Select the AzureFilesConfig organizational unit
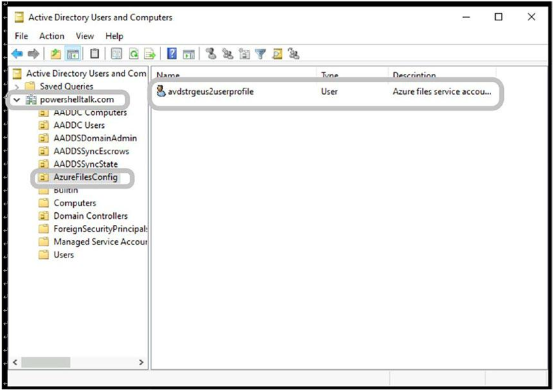555x392 pixels. (85, 177)
